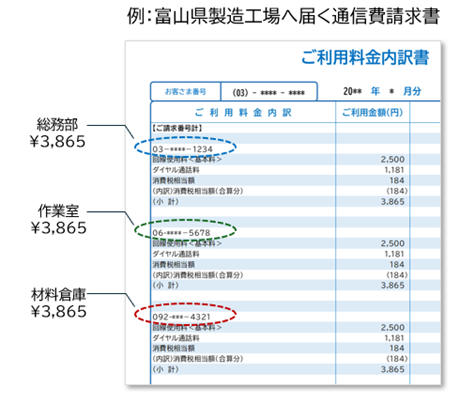
Task: Click the blue title ご利用料金内訳書
Action: [365, 57]
